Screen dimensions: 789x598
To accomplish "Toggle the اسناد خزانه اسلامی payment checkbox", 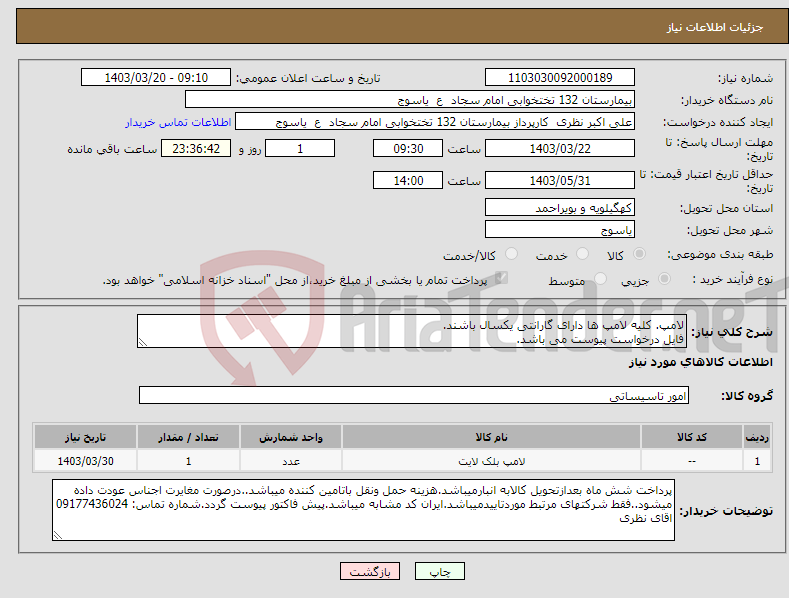I will pos(501,278).
